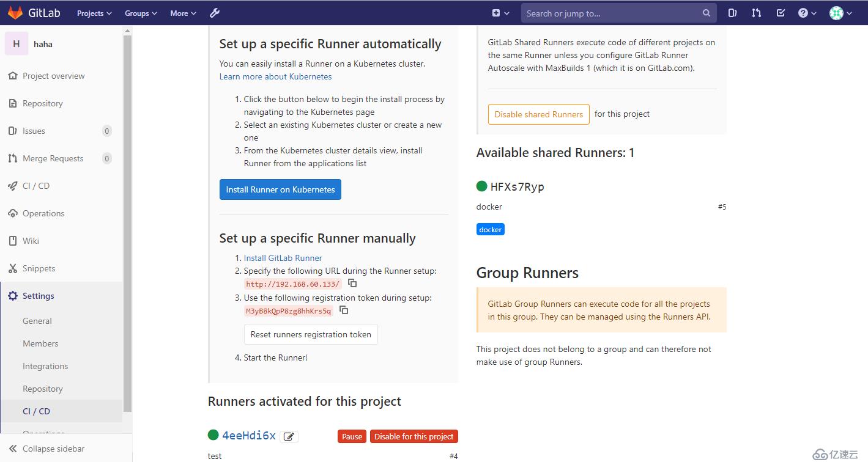868x462 pixels.
Task: Click Disable shared Runners button
Action: click(538, 114)
